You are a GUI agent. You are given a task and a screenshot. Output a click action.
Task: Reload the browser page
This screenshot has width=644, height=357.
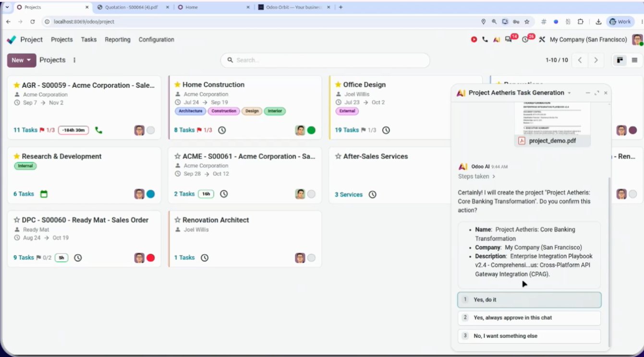pos(33,22)
